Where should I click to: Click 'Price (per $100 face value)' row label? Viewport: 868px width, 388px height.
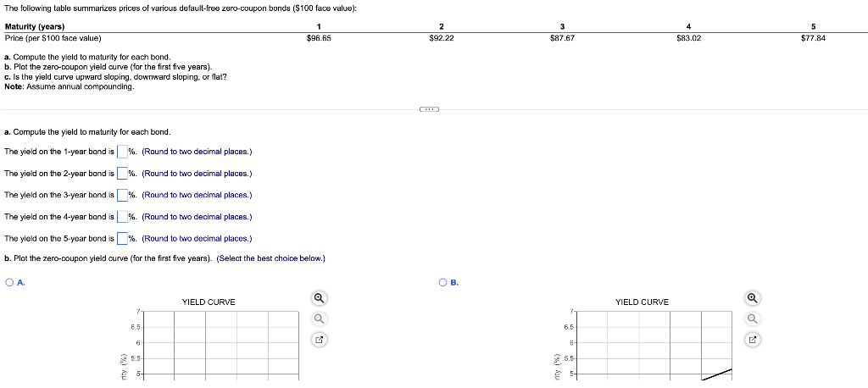(x=53, y=39)
